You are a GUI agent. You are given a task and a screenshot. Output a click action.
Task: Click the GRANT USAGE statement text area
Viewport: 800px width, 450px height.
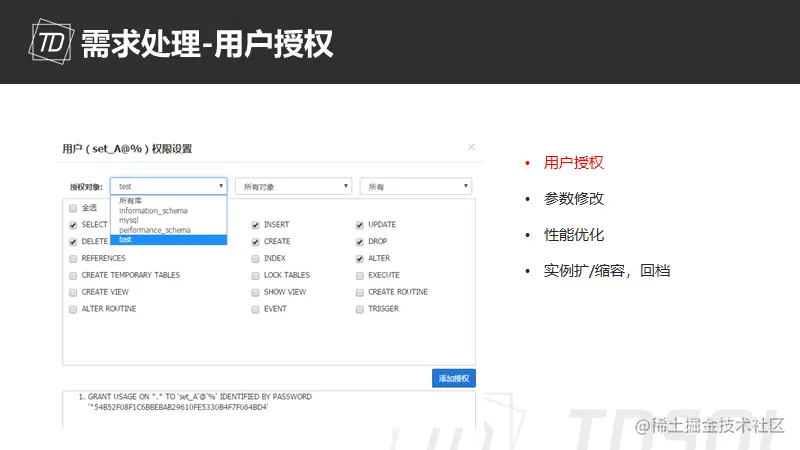(x=269, y=409)
